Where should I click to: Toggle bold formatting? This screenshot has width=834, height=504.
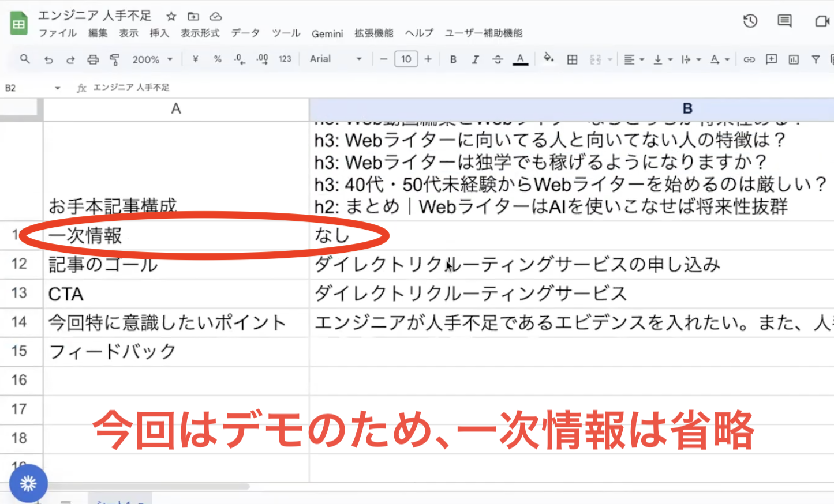tap(453, 59)
